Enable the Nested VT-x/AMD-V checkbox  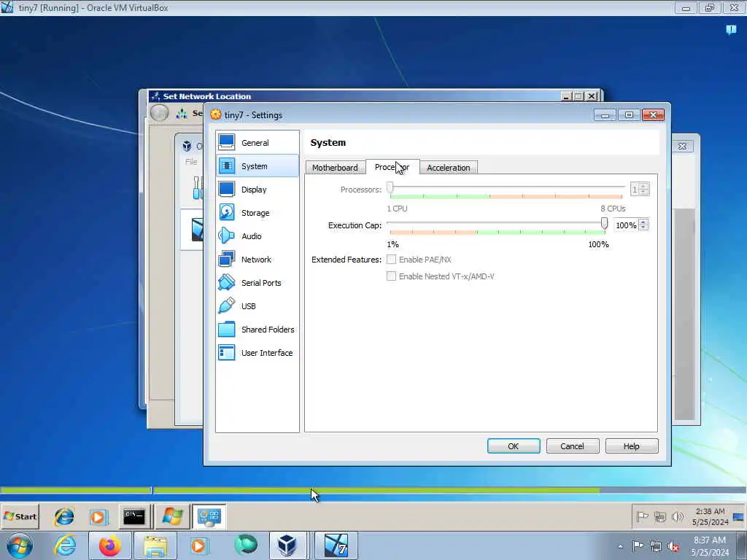[391, 276]
